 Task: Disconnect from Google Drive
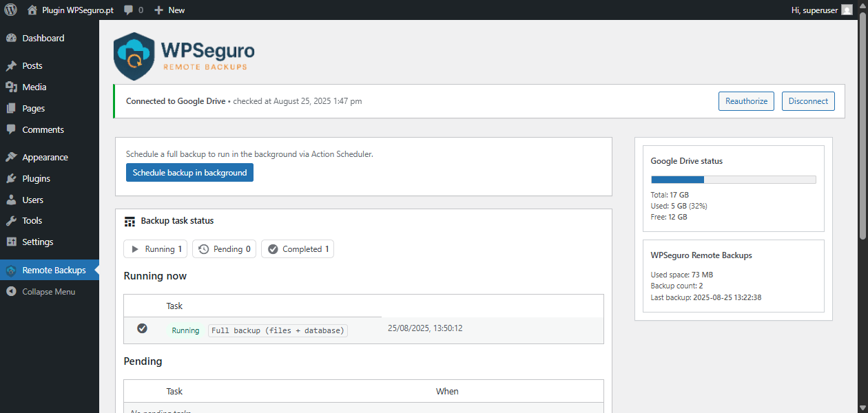point(808,101)
